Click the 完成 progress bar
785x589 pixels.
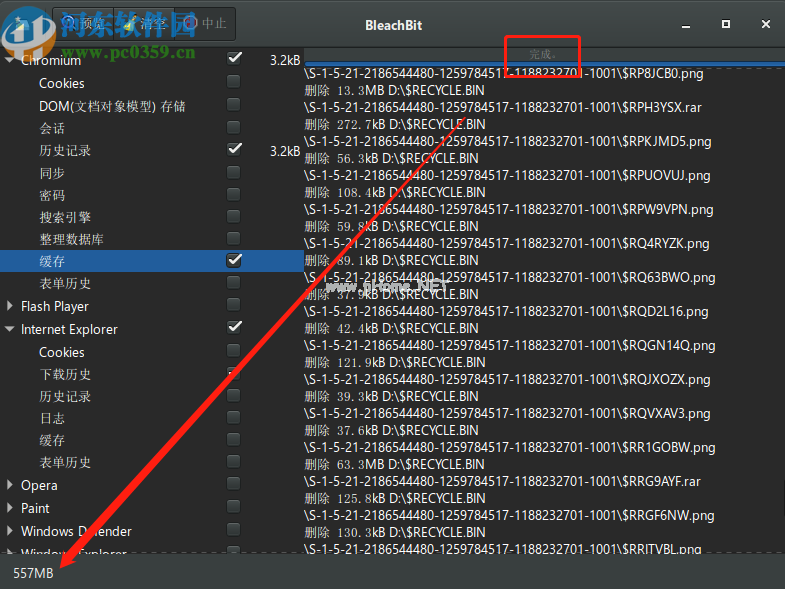click(543, 54)
